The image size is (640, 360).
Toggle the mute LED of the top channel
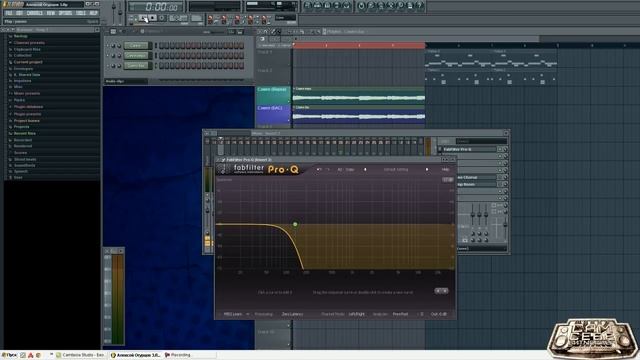108,46
